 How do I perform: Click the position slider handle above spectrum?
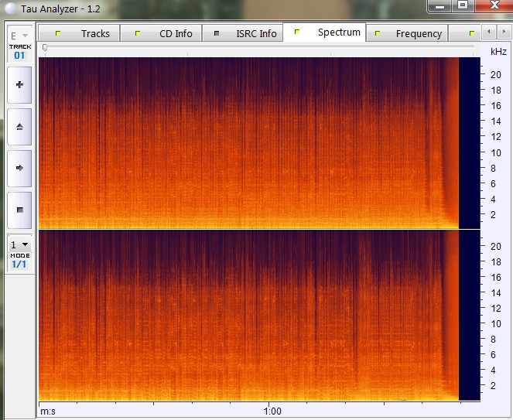point(45,48)
